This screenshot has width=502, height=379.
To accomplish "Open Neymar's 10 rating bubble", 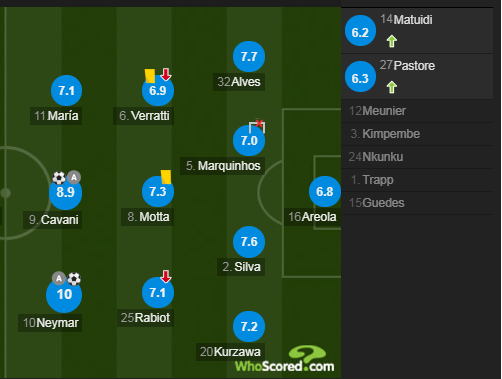I will [64, 295].
